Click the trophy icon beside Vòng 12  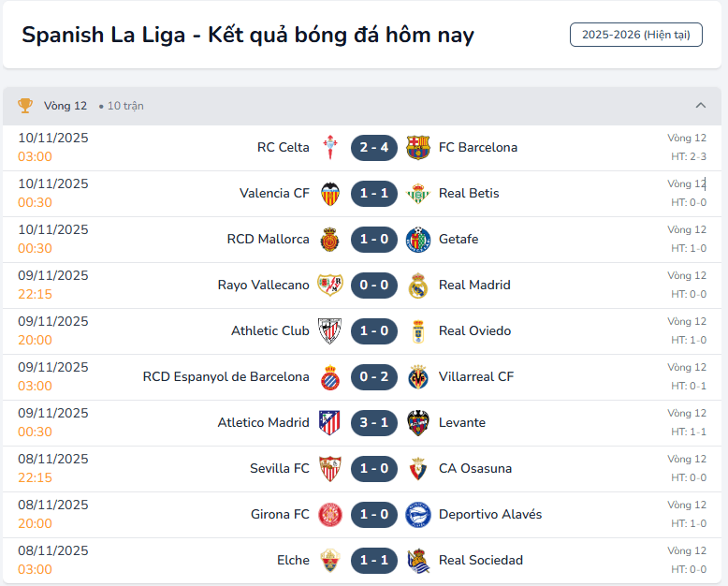click(25, 106)
